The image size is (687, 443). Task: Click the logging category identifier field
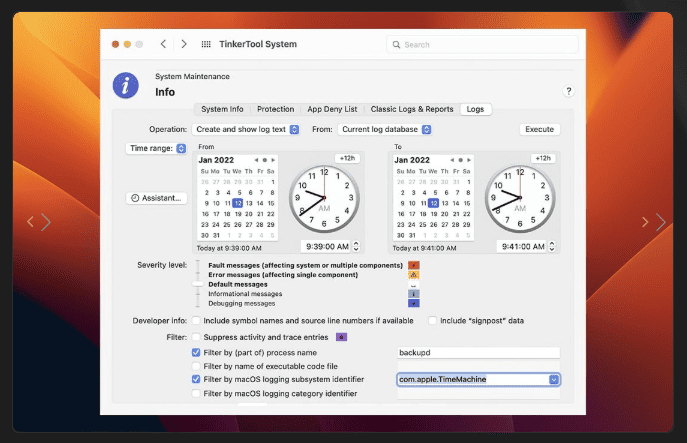[x=478, y=393]
